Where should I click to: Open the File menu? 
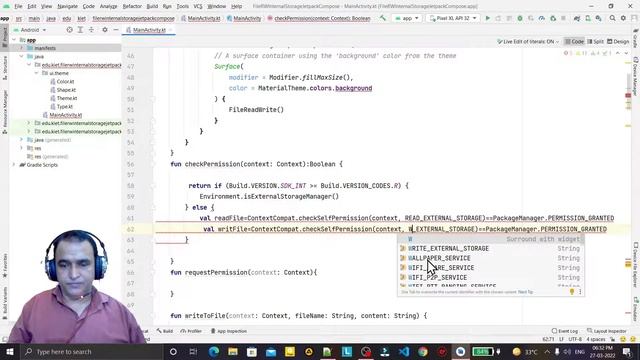pyautogui.click(x=18, y=6)
